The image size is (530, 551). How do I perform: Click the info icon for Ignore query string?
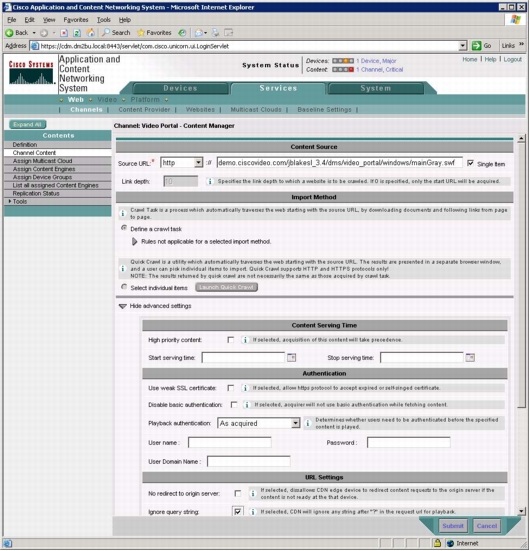(x=253, y=512)
